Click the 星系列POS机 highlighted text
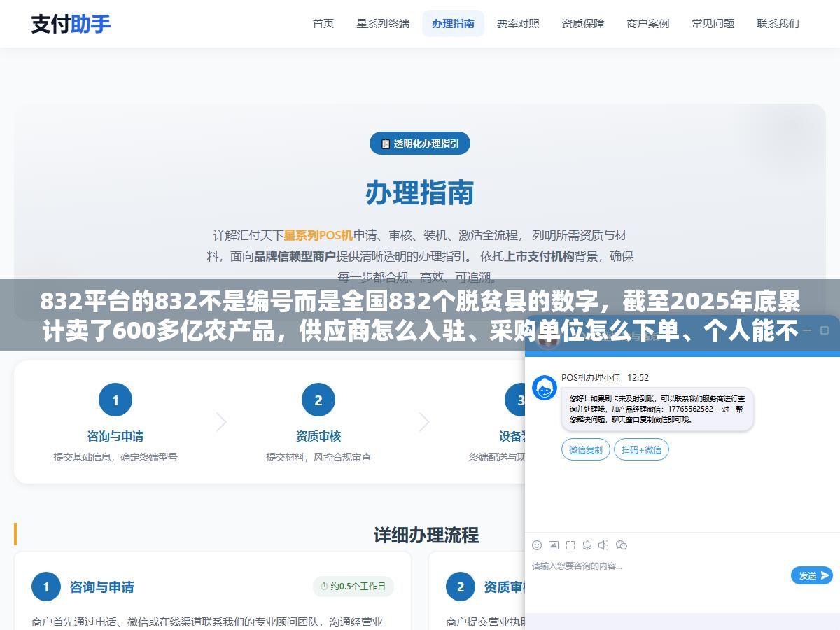840x630 pixels. tap(318, 235)
